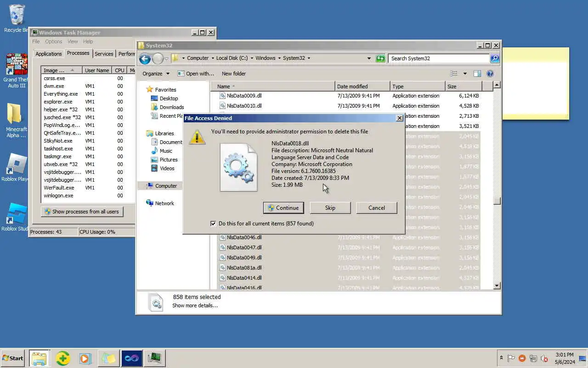Screen dimensions: 588x368
Task: Click into Search System32 field
Action: click(x=439, y=58)
